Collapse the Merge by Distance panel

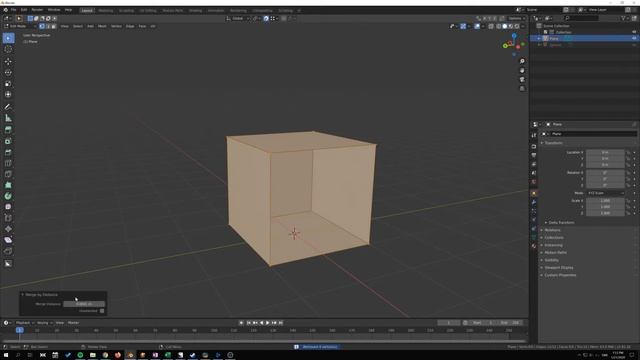click(x=22, y=295)
